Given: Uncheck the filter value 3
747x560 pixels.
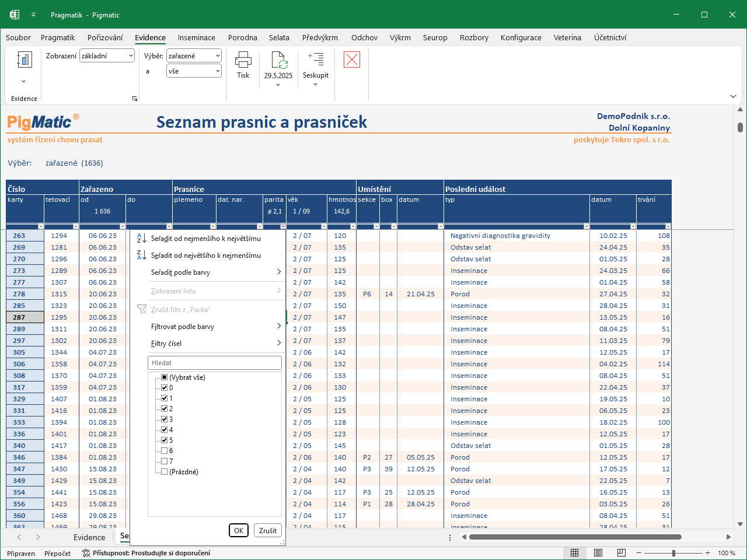Looking at the screenshot, I should (x=165, y=419).
